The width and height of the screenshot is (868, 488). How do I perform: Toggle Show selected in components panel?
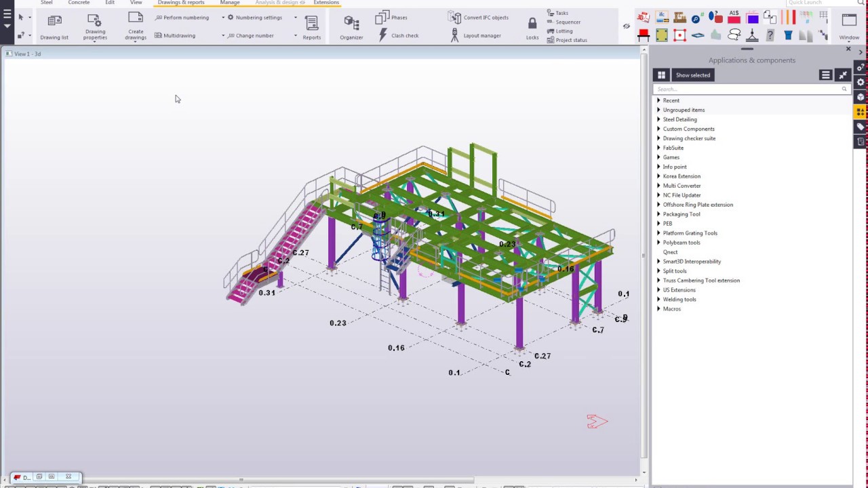click(x=692, y=75)
